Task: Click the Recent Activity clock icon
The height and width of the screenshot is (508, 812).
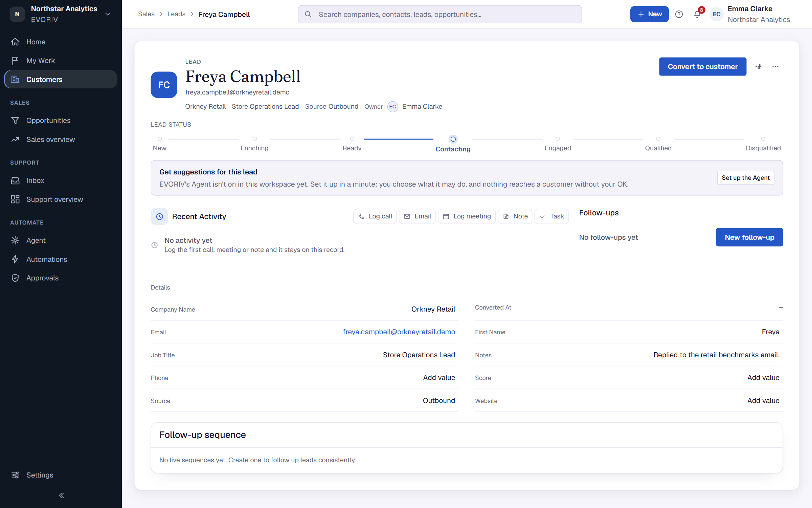Action: [159, 216]
